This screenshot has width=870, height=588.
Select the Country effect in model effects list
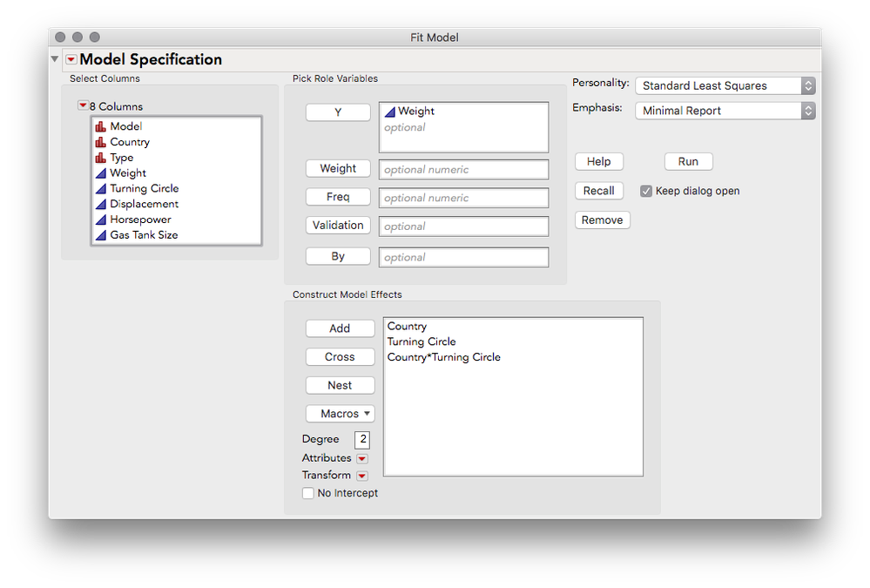tap(407, 327)
